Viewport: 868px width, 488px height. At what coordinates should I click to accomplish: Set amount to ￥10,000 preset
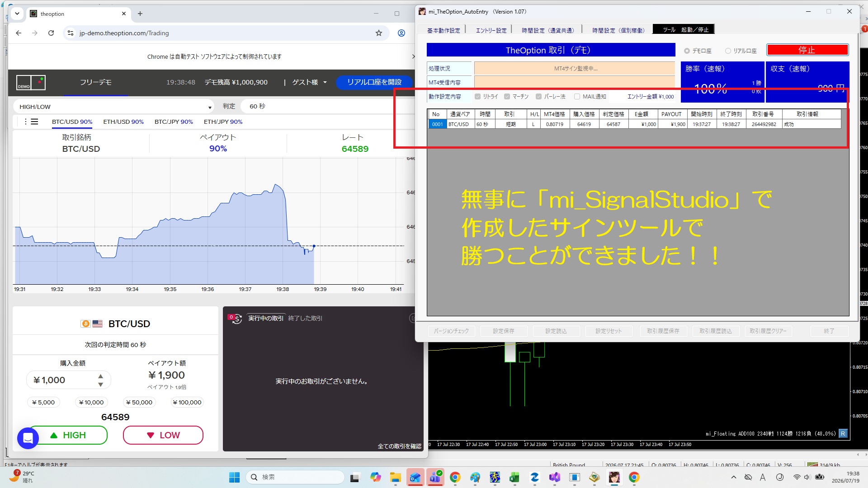pos(91,402)
